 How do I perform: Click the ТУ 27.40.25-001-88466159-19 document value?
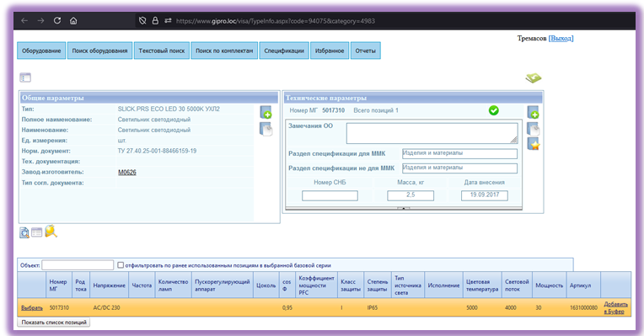(157, 151)
